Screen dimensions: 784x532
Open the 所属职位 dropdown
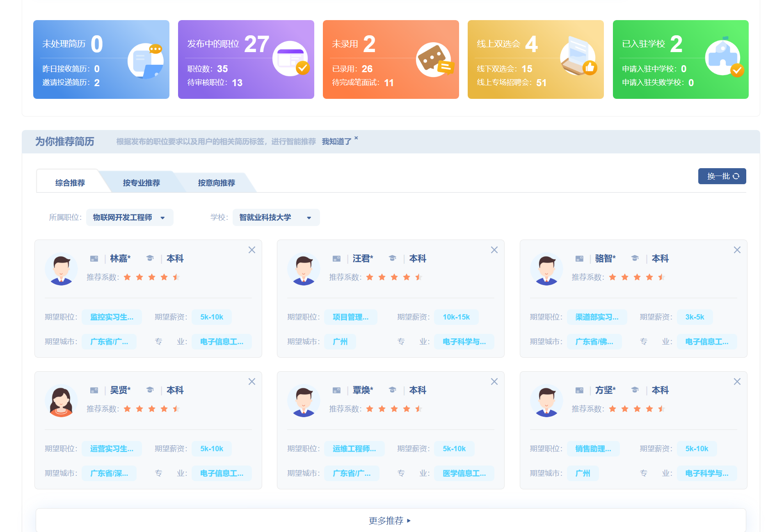[130, 217]
